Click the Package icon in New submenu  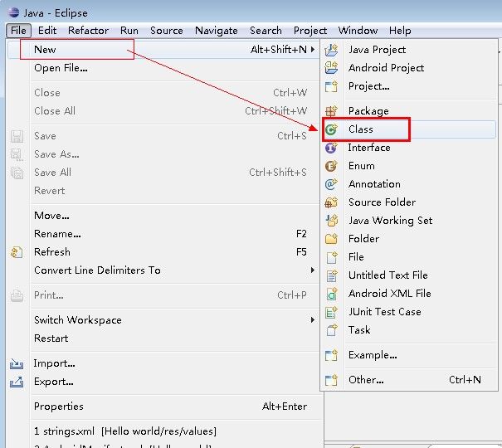[x=331, y=111]
